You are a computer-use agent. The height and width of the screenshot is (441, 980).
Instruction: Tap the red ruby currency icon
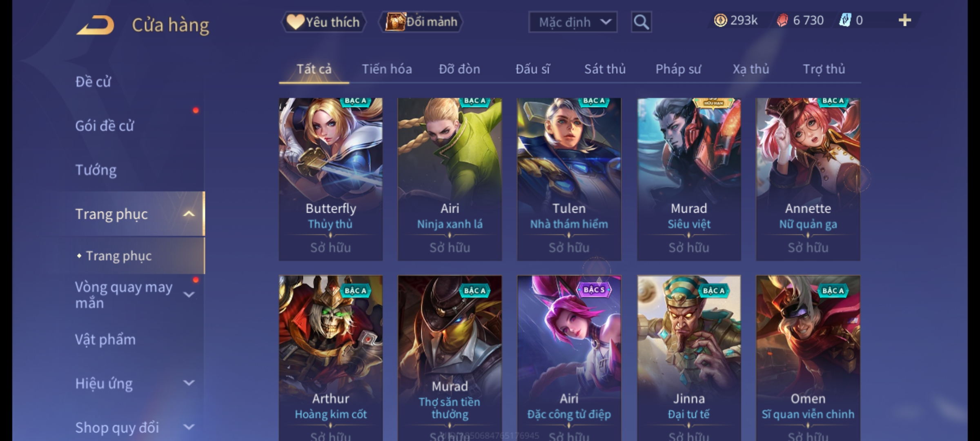(782, 20)
